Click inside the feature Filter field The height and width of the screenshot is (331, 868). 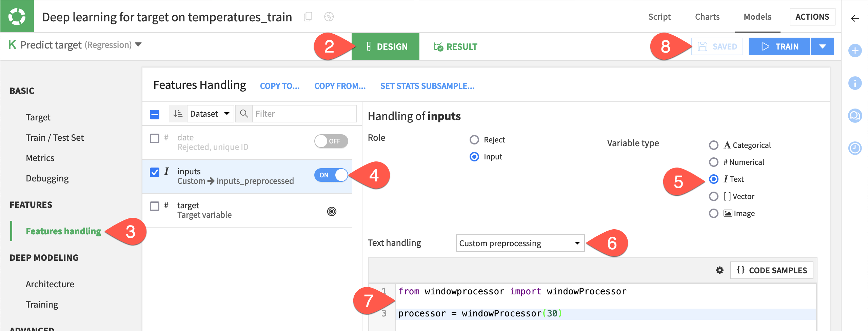click(x=292, y=114)
